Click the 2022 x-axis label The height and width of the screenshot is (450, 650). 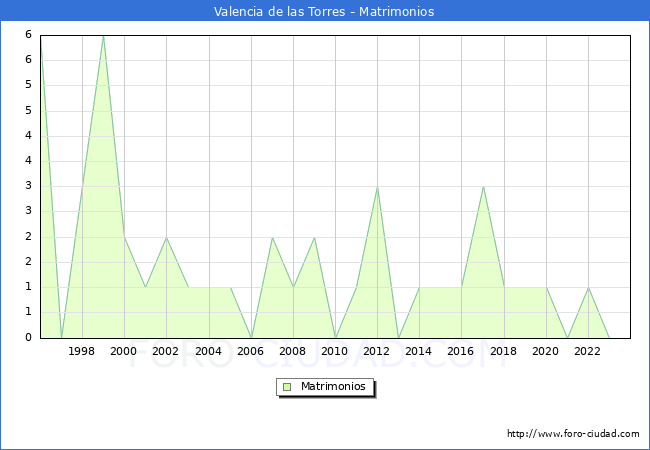tap(587, 351)
